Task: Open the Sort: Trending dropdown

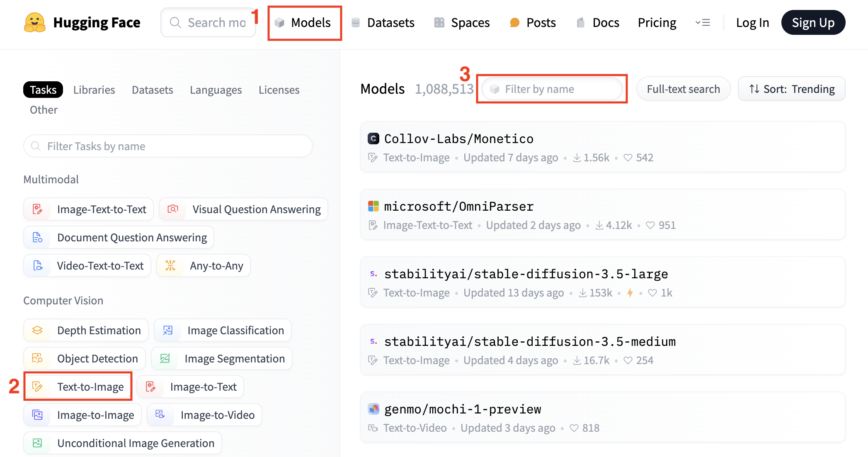Action: click(791, 89)
